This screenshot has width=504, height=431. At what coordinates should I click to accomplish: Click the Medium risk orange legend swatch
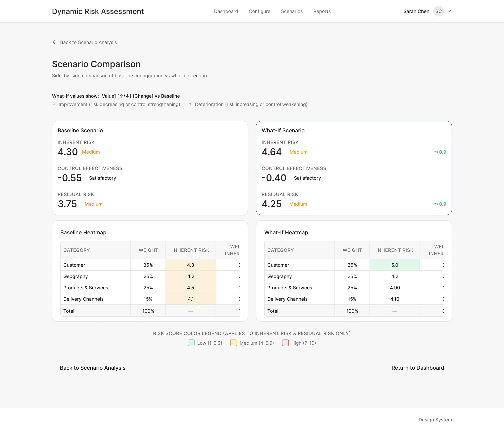click(234, 343)
